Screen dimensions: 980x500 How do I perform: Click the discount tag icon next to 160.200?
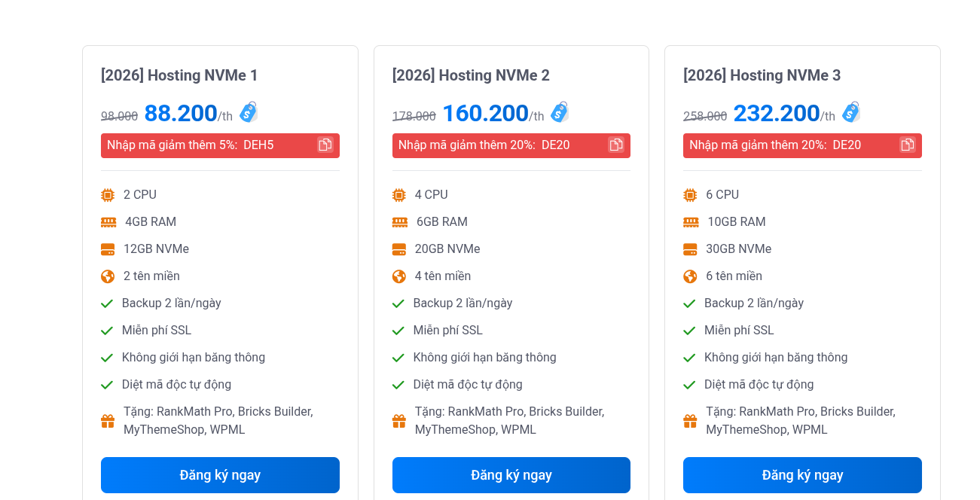coord(559,111)
